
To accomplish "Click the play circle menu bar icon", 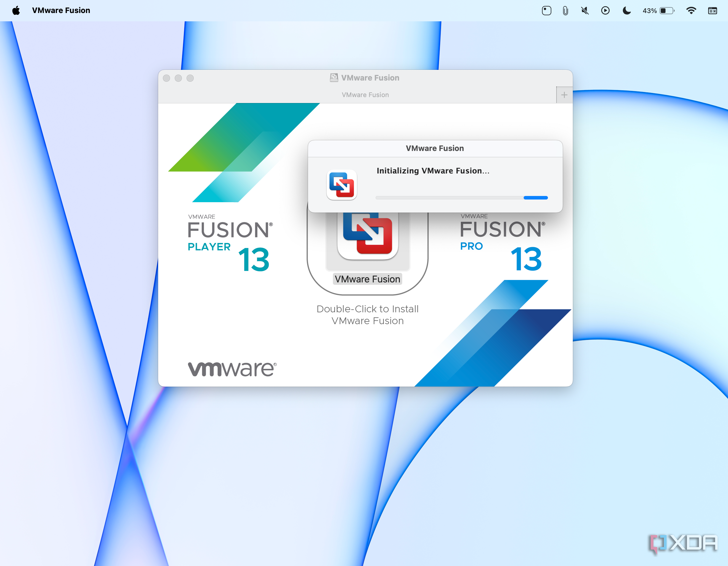I will point(605,11).
